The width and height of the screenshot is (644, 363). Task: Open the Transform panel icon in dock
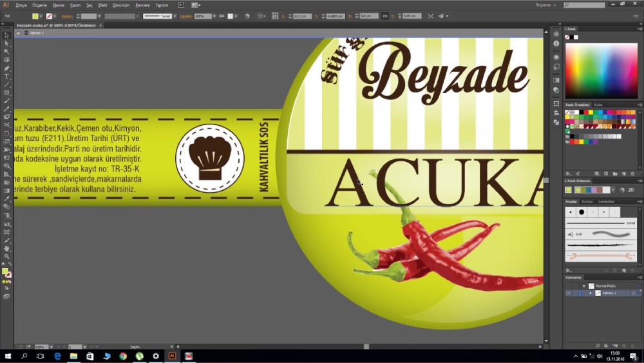point(556,103)
